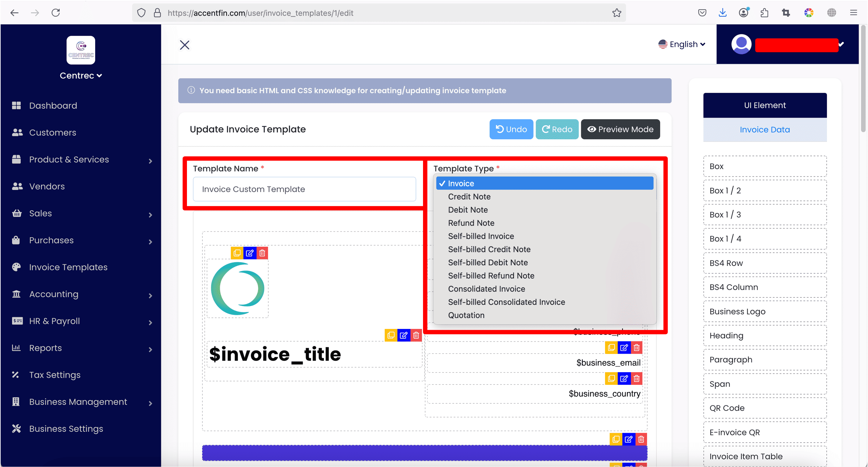Close the template editor with X icon
Viewport: 868px width, 467px height.
[185, 45]
